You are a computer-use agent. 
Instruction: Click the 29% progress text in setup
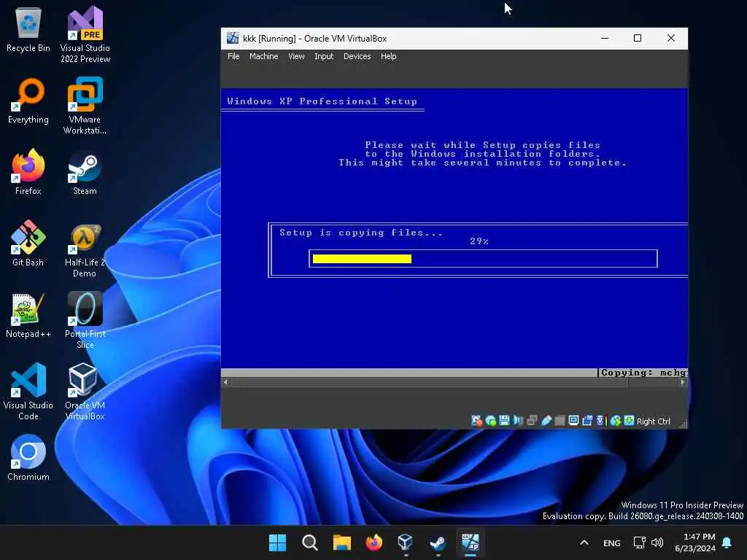tap(479, 241)
